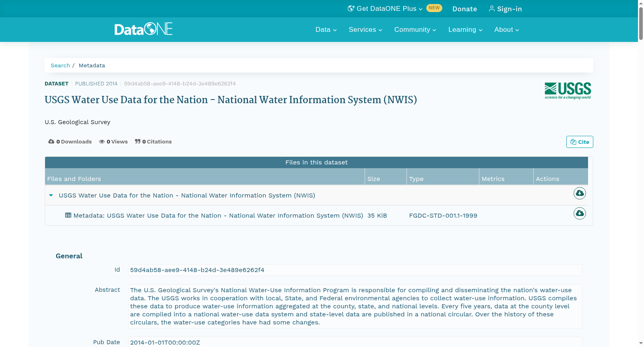Open the Data menu
Viewport: 644px width, 347px height.
click(326, 30)
